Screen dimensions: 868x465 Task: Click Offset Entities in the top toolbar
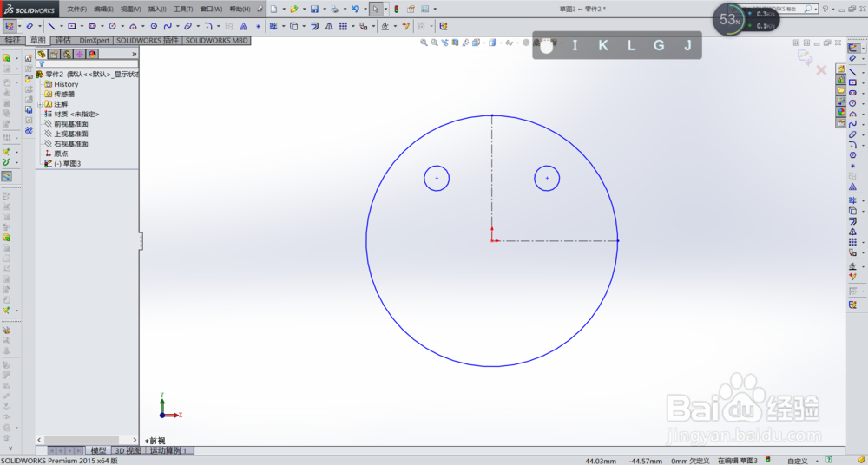[x=314, y=26]
